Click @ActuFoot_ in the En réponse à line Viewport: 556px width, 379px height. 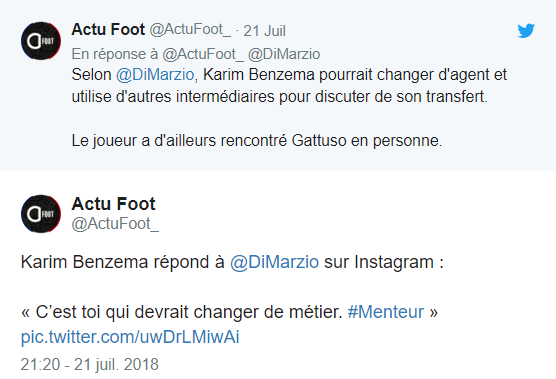pos(203,54)
